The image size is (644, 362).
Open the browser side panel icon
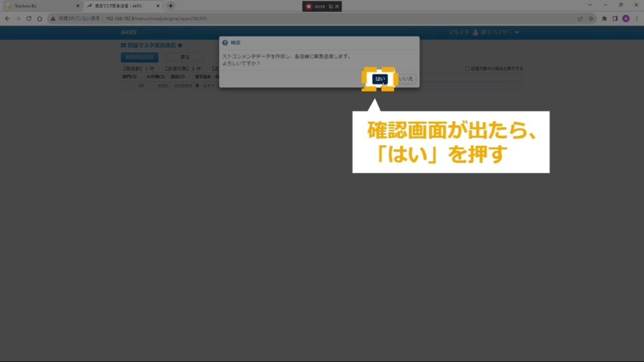[x=615, y=19]
